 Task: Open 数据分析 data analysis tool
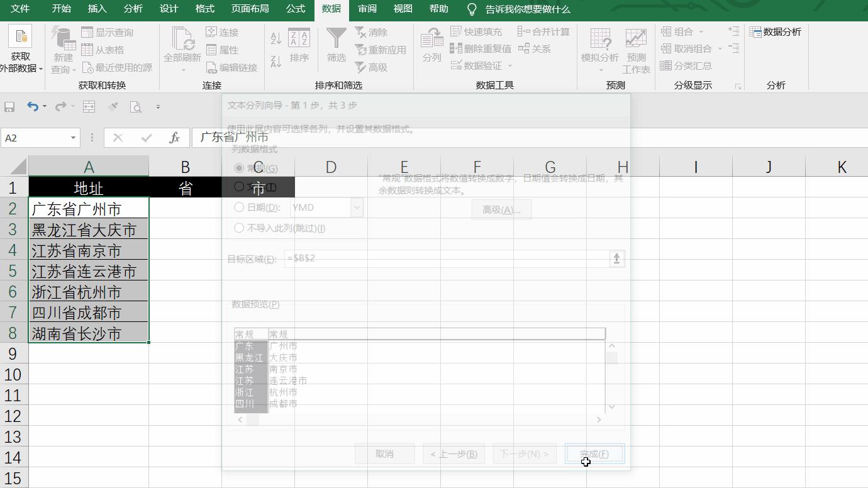coord(776,31)
